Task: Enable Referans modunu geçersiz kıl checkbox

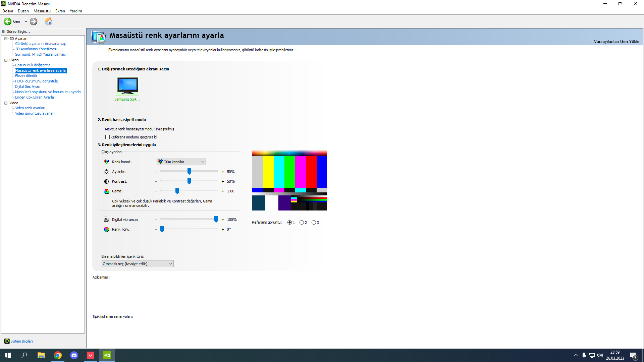Action: (107, 137)
